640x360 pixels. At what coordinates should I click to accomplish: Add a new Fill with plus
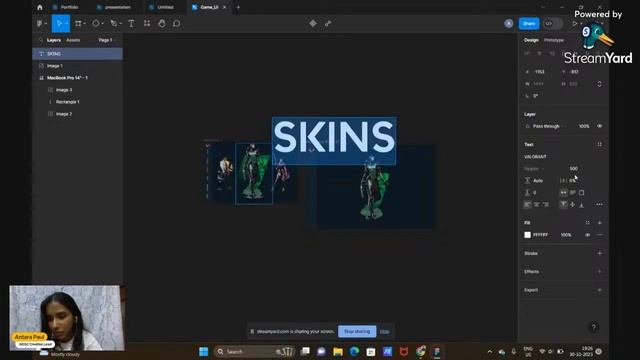point(600,223)
